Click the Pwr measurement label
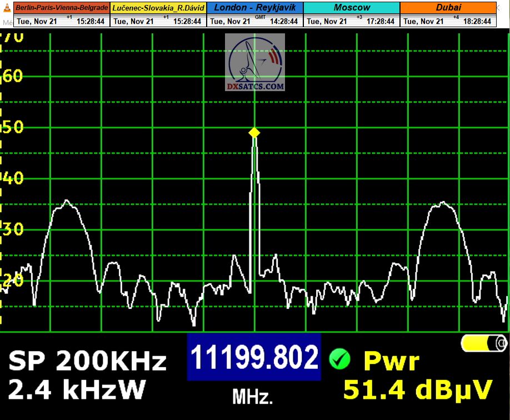The height and width of the screenshot is (420, 510). (391, 361)
